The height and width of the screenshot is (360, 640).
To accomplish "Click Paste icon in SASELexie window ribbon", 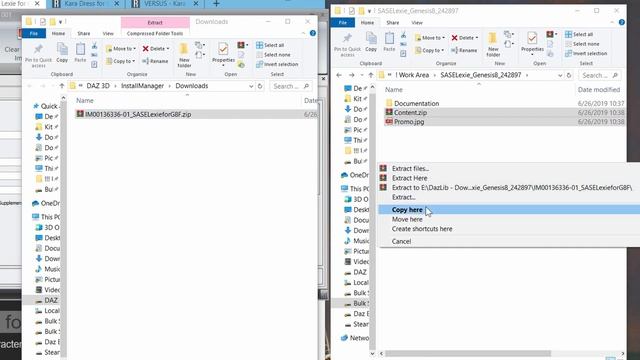I will point(389,42).
